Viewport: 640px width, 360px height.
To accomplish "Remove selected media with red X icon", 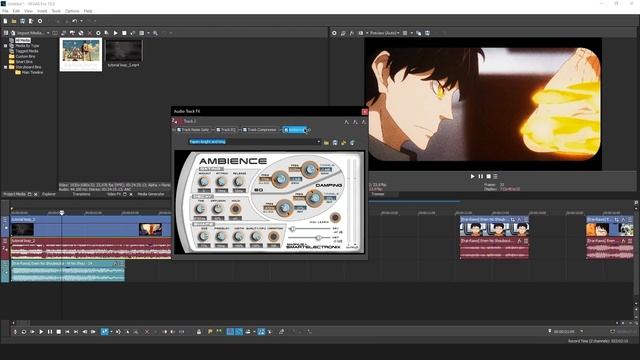I will click(x=90, y=33).
